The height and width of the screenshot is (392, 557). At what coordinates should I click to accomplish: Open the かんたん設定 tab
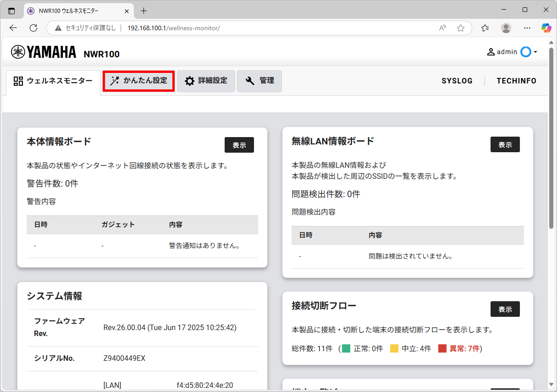click(x=139, y=81)
